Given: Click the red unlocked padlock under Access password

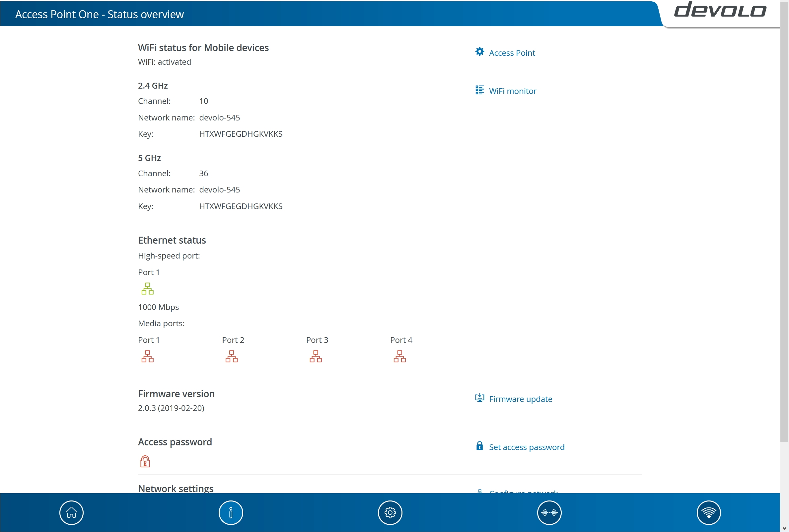Looking at the screenshot, I should pyautogui.click(x=145, y=461).
